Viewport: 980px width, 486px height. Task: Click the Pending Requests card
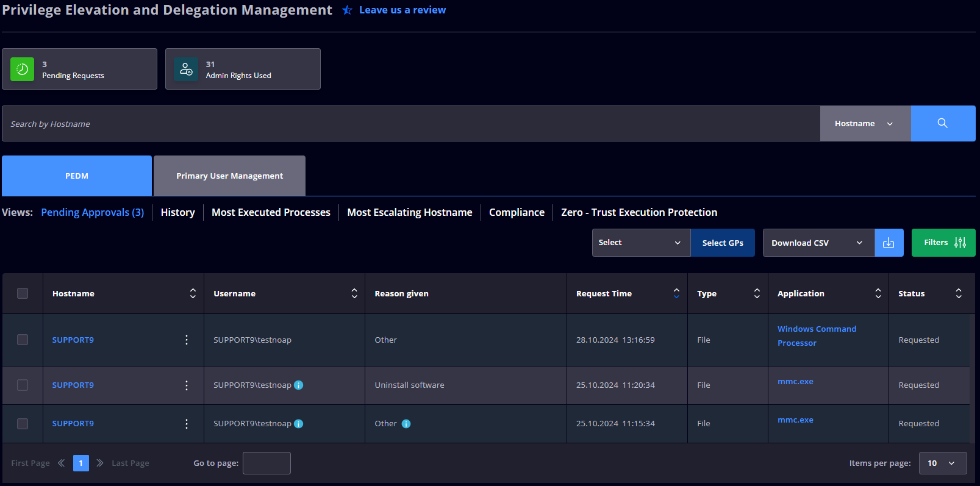pyautogui.click(x=79, y=69)
